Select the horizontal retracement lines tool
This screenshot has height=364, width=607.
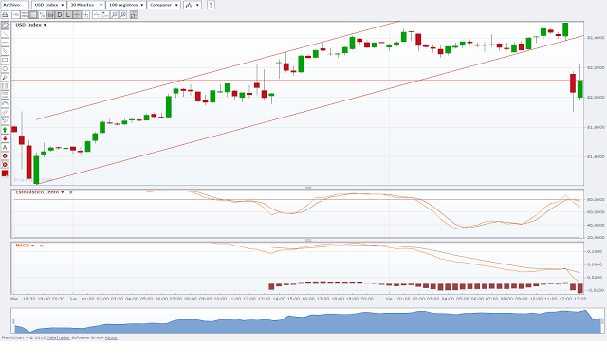pos(5,95)
